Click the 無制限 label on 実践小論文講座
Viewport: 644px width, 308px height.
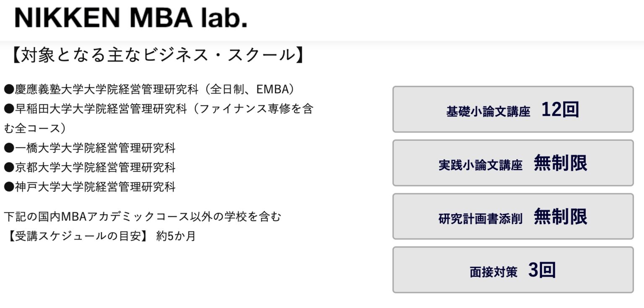point(561,163)
